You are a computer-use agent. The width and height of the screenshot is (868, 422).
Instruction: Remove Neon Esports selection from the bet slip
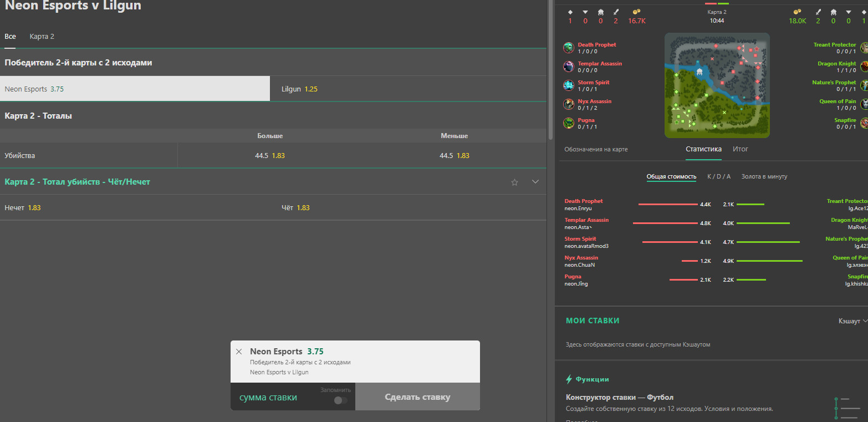(239, 352)
